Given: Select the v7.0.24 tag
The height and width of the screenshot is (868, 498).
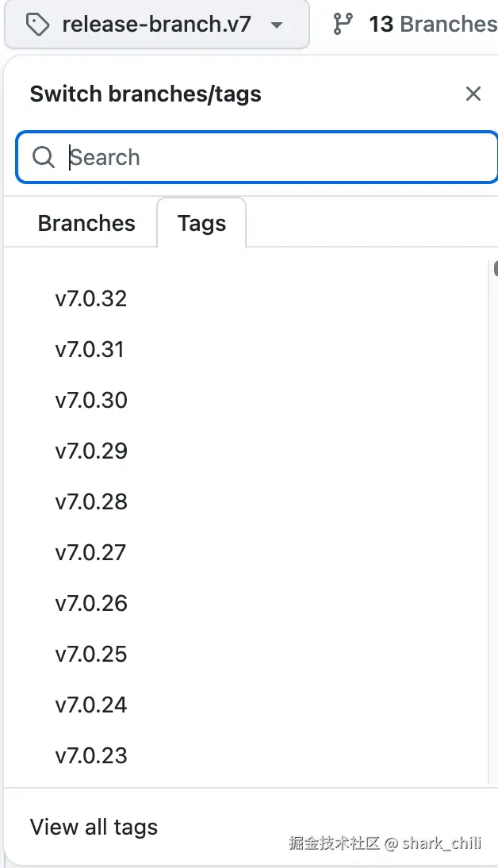Looking at the screenshot, I should click(x=91, y=705).
